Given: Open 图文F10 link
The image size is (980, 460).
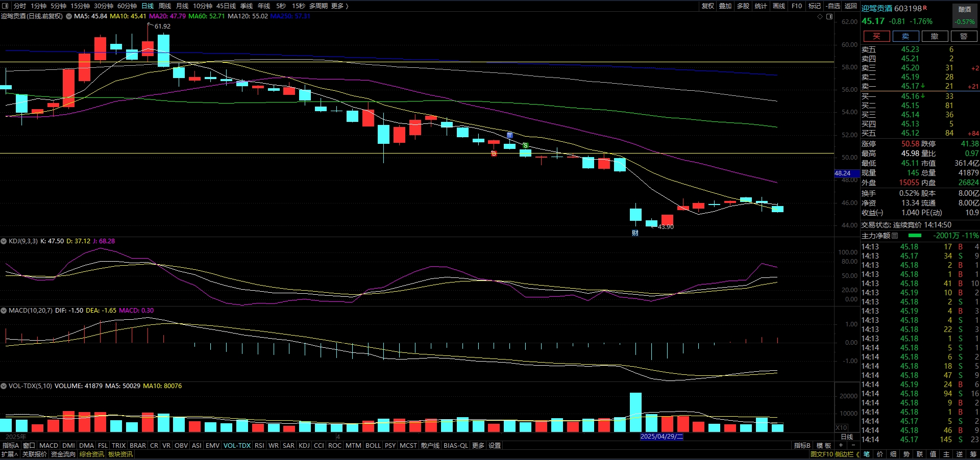Looking at the screenshot, I should [821, 454].
